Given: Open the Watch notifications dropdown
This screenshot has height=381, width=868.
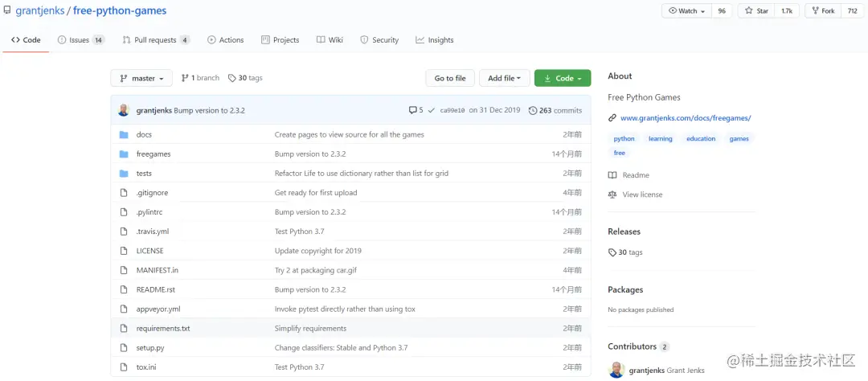Looking at the screenshot, I should pyautogui.click(x=687, y=11).
